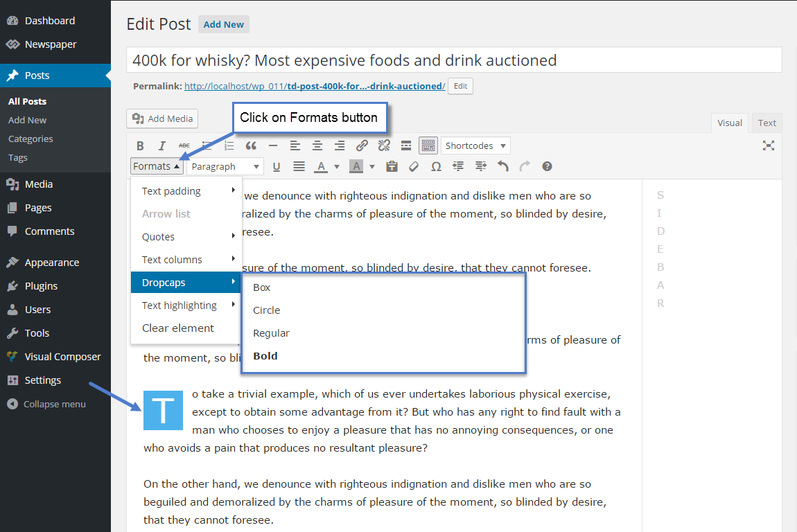797x532 pixels.
Task: Open Pages in admin sidebar
Action: pyautogui.click(x=55, y=208)
